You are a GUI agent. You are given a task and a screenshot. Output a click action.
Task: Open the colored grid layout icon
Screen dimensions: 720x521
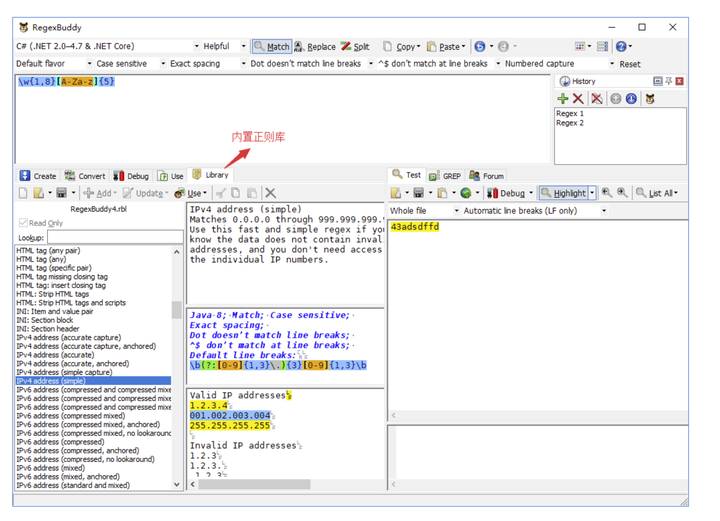580,46
